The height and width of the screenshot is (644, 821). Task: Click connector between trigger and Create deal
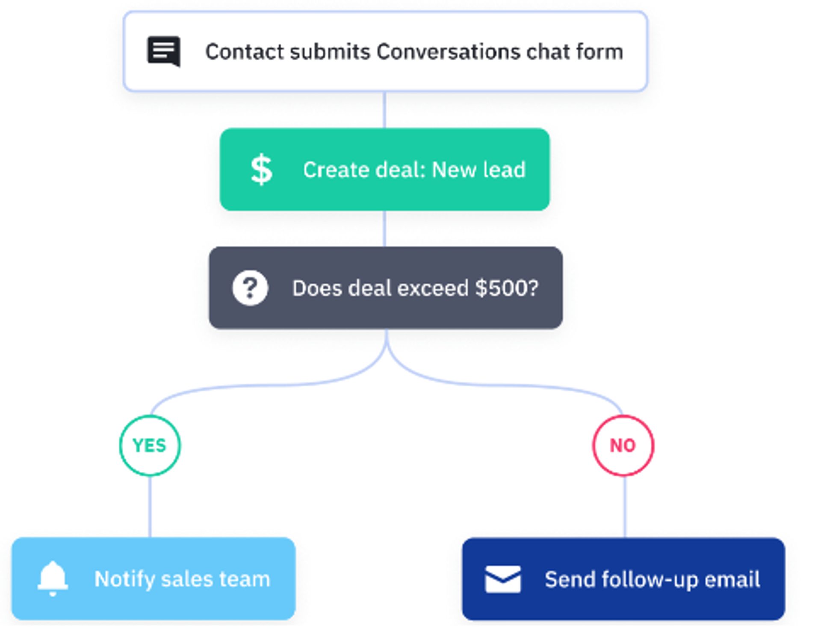(x=384, y=110)
